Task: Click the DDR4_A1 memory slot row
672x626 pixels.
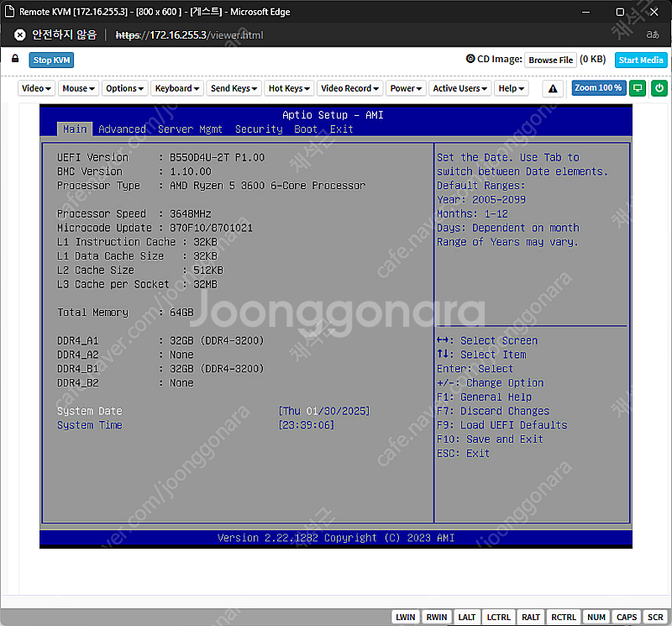Action: [160, 341]
